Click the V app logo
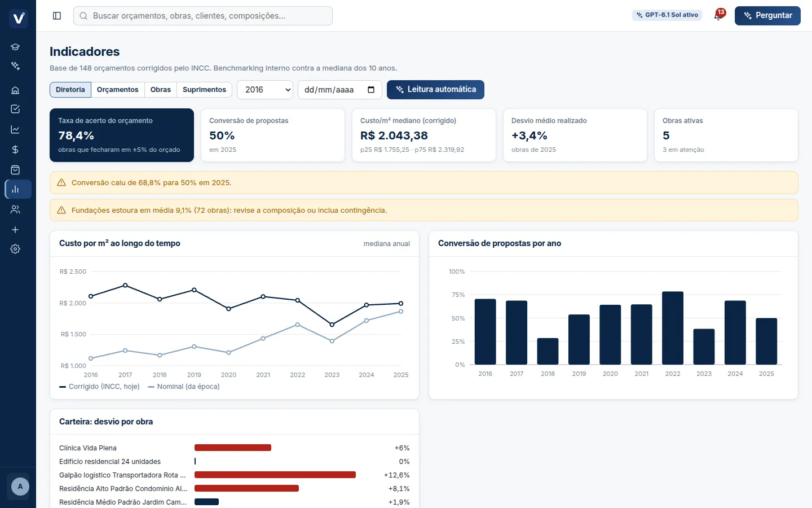 (x=19, y=19)
